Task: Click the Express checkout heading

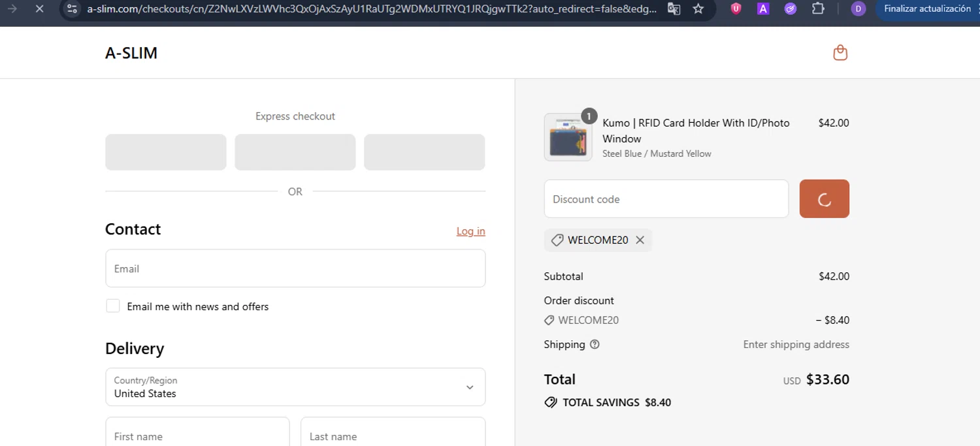Action: (295, 116)
